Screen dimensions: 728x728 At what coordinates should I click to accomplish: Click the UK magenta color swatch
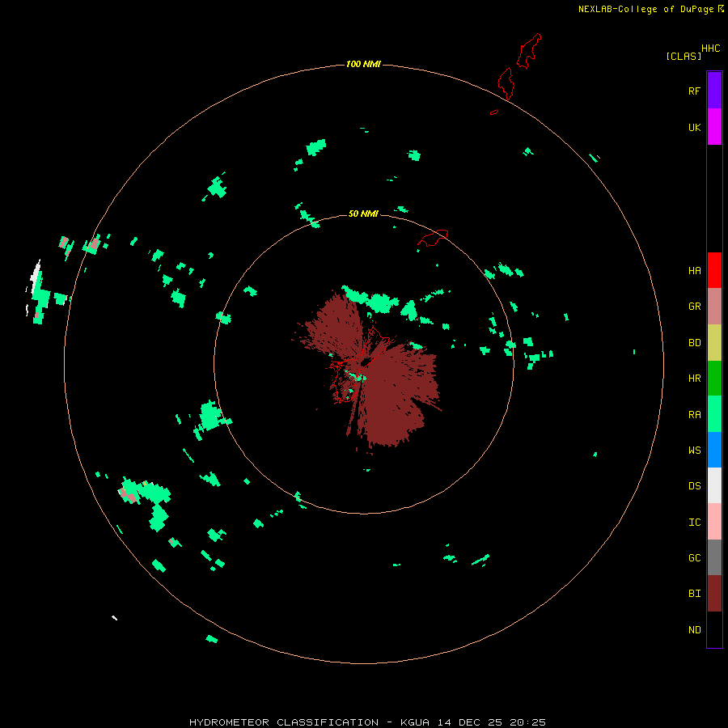tap(714, 127)
